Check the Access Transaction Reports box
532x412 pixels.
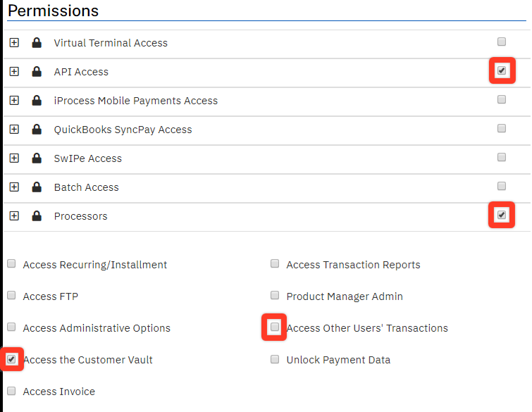pos(275,263)
